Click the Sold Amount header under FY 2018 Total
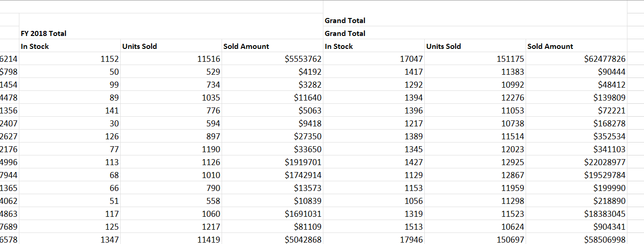The image size is (644, 244). click(x=246, y=46)
